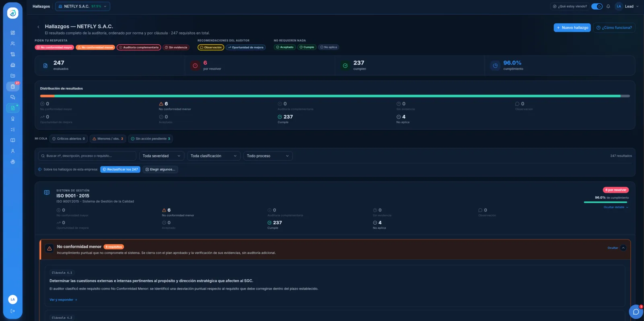
Task: Click the Reclasificar los 247 button
Action: [x=120, y=170]
